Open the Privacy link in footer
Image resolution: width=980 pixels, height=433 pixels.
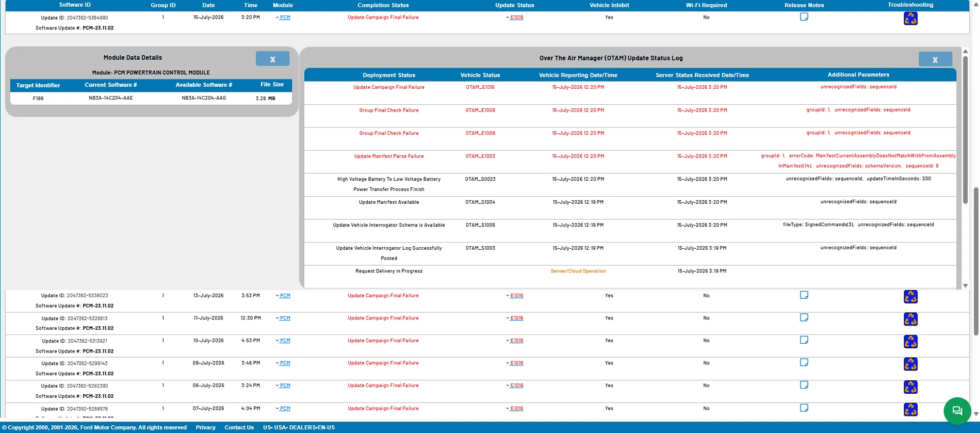206,427
